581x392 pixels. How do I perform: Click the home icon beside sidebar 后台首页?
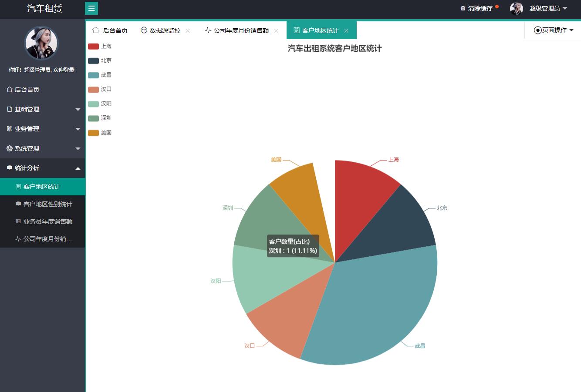[x=10, y=89]
